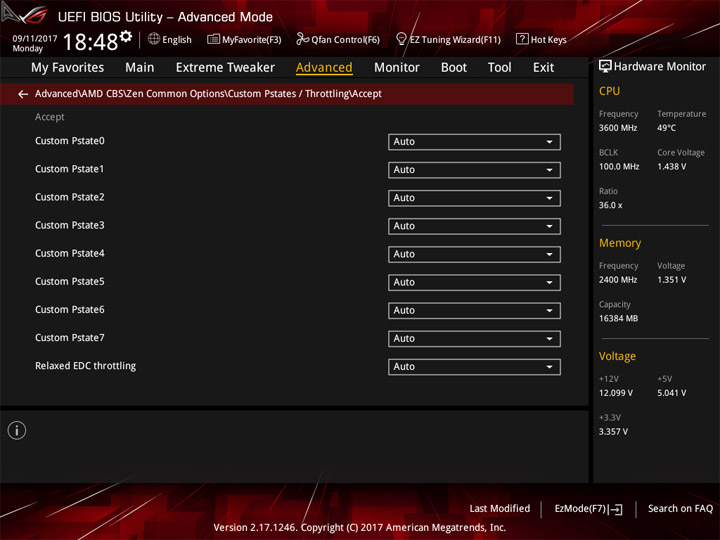Click Search on FAQ
Screen dimensions: 720x540
coord(680,509)
